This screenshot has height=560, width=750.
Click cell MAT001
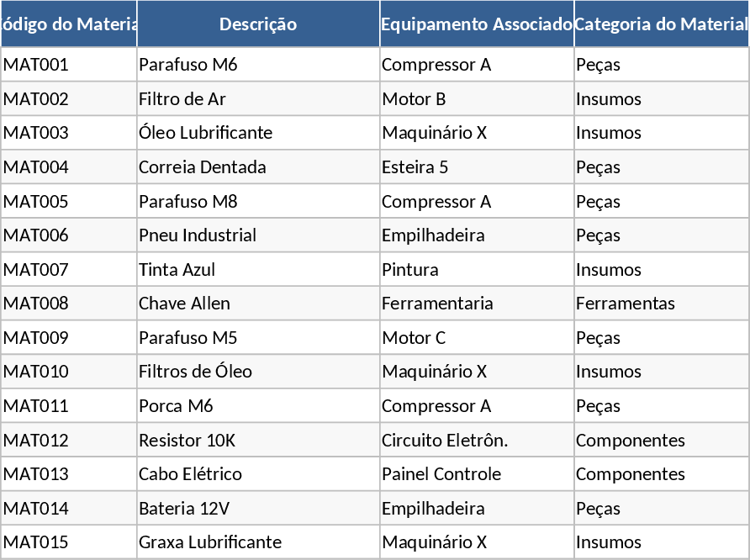(69, 65)
